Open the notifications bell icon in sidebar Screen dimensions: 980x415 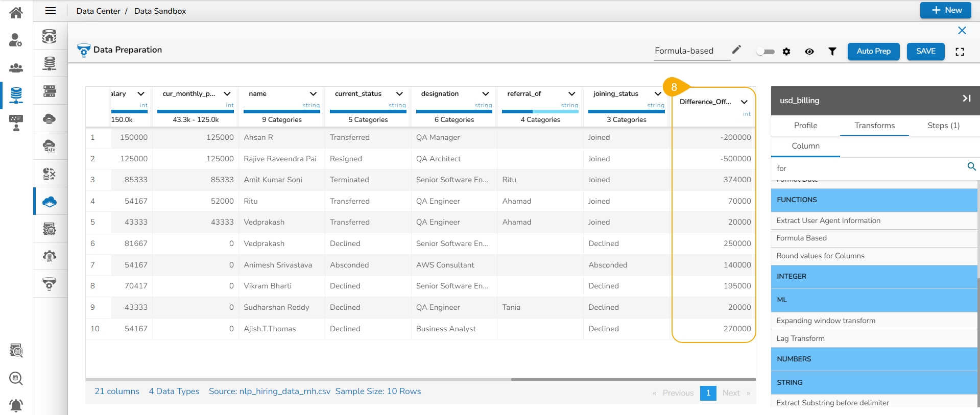16,406
